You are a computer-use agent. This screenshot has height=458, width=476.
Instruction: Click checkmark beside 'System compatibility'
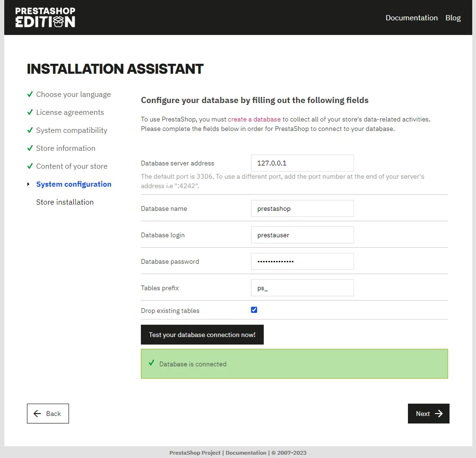click(30, 130)
